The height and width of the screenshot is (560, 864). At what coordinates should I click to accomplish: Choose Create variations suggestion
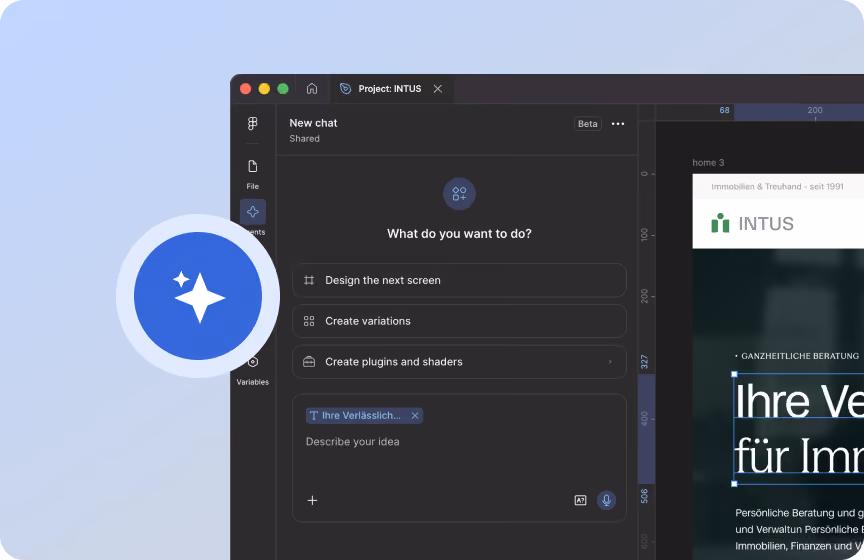pos(459,321)
